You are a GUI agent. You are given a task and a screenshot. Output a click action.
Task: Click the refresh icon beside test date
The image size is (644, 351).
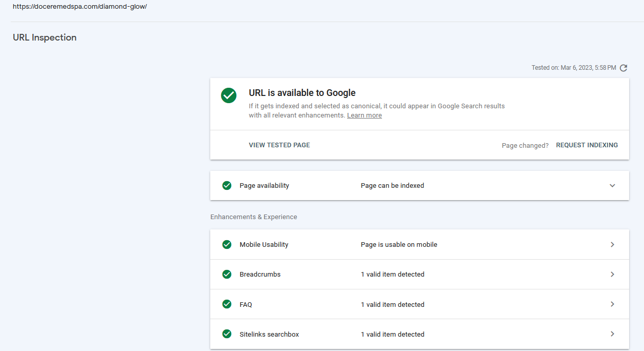tap(623, 68)
